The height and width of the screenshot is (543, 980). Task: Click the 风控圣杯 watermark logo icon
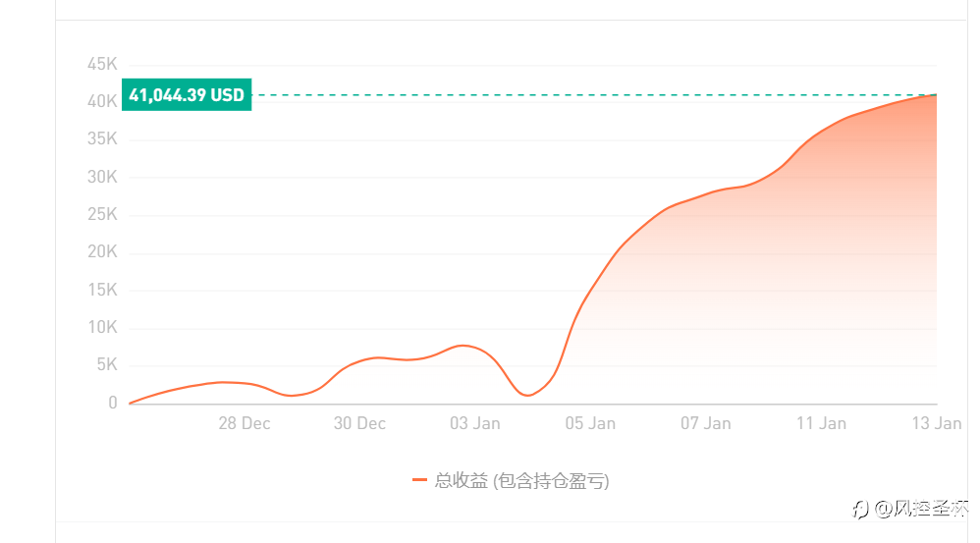coord(860,510)
